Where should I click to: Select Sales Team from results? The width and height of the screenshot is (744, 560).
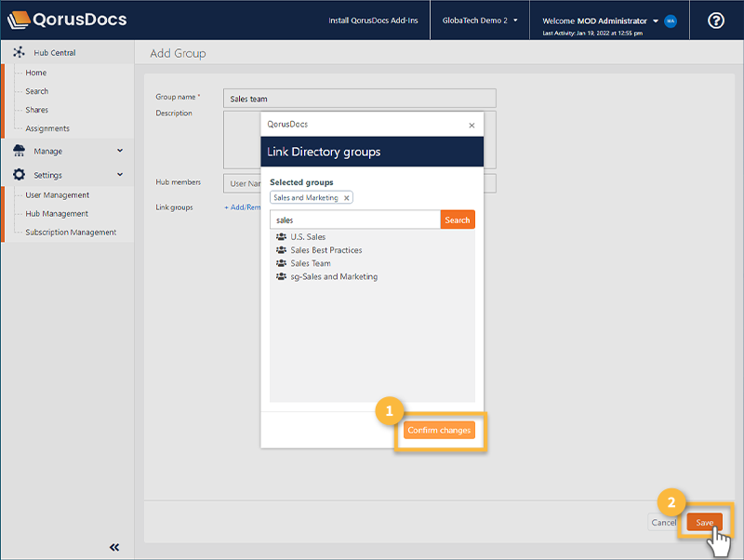[x=311, y=263]
